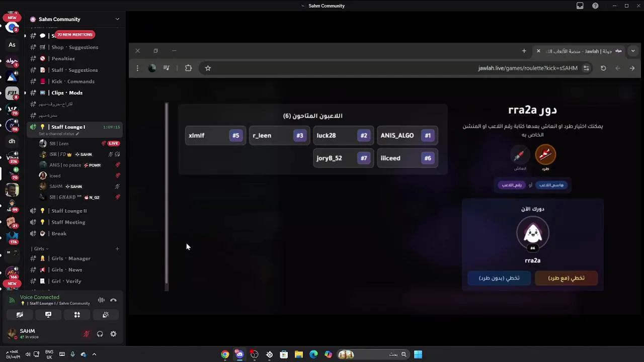
Task: Choose the طرد kick action icon
Action: [545, 155]
